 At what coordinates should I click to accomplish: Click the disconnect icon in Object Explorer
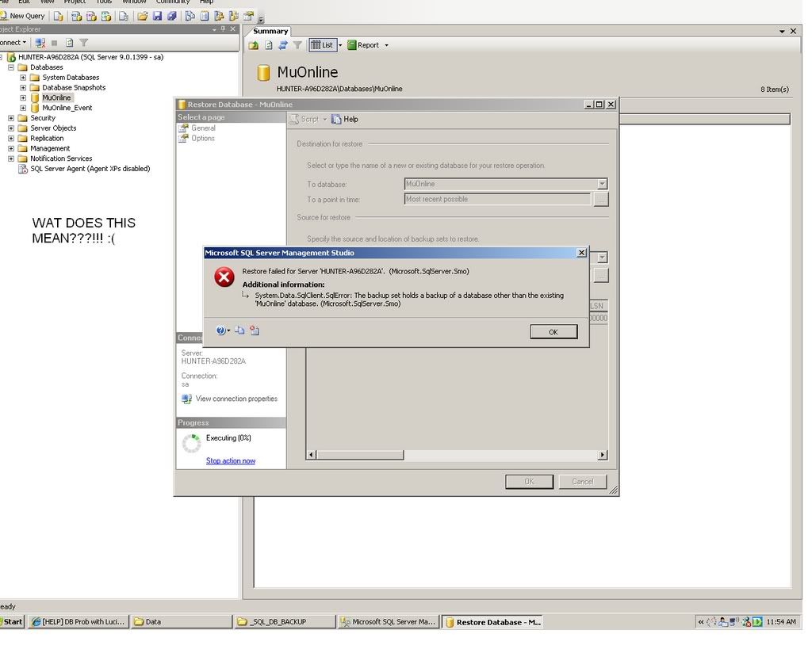pos(41,43)
